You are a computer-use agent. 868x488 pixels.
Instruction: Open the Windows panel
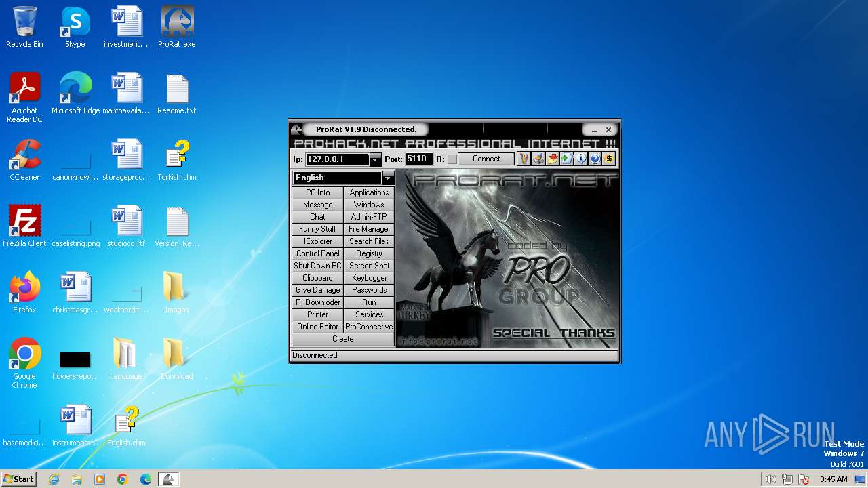[369, 205]
